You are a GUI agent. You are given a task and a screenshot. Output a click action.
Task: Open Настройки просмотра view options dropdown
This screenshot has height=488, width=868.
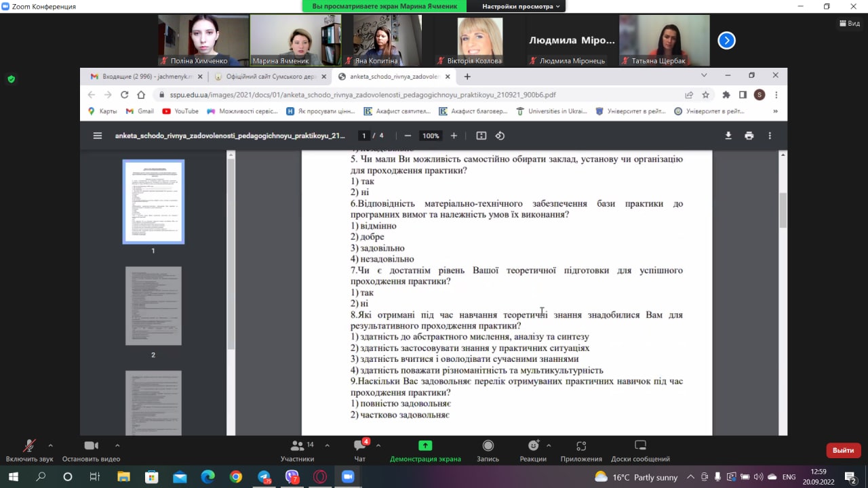click(x=521, y=6)
